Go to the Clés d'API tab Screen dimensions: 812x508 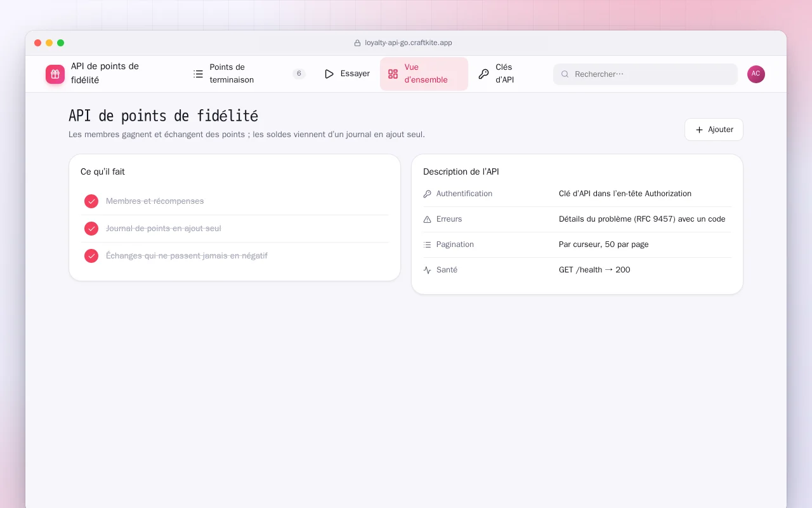point(504,74)
